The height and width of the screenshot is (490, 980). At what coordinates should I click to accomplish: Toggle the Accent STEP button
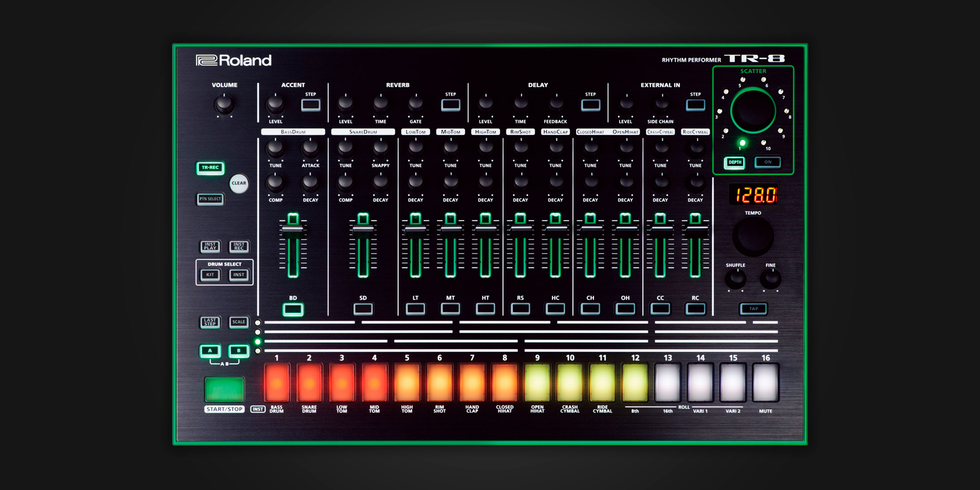(310, 105)
